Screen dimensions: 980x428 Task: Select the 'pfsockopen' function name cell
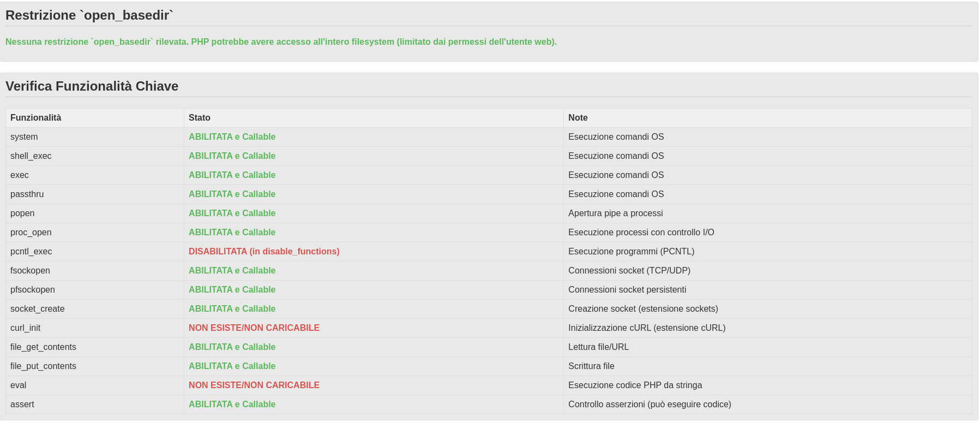click(x=33, y=290)
